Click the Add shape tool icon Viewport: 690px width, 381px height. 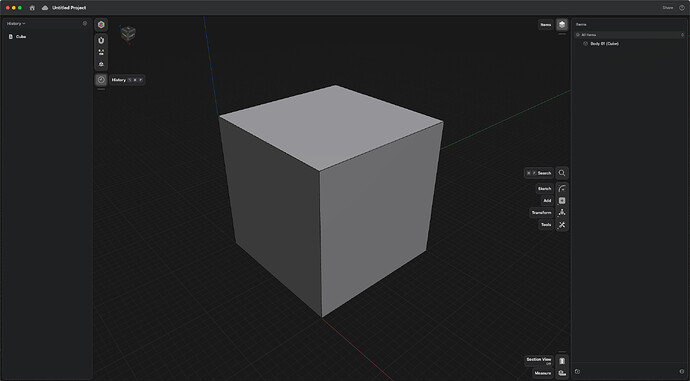[x=562, y=201]
